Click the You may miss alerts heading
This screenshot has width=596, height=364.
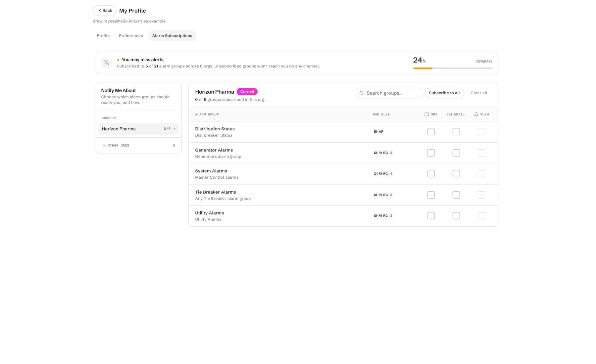pos(142,60)
